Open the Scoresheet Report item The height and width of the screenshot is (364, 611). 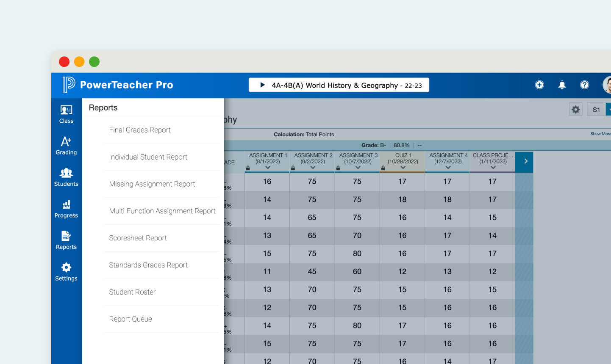pos(138,238)
